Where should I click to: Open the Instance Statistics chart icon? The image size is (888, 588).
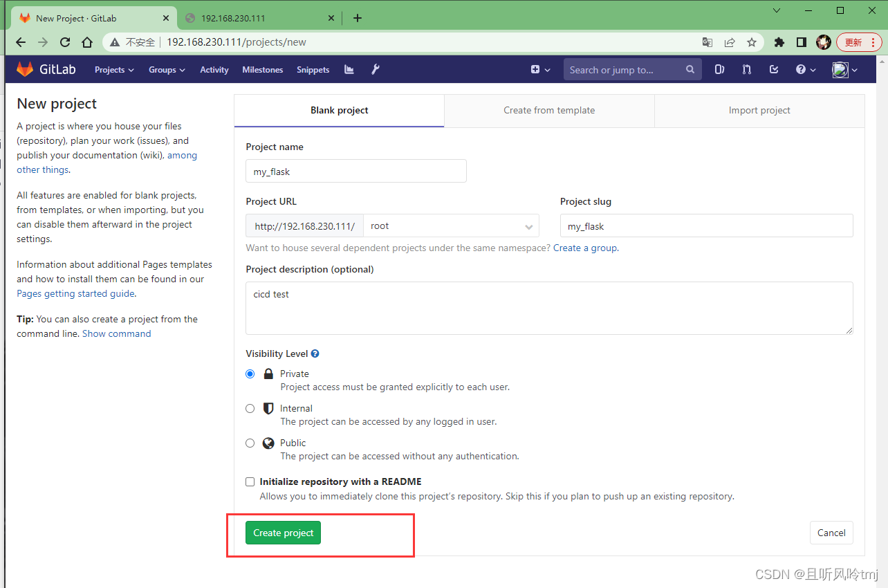(349, 69)
